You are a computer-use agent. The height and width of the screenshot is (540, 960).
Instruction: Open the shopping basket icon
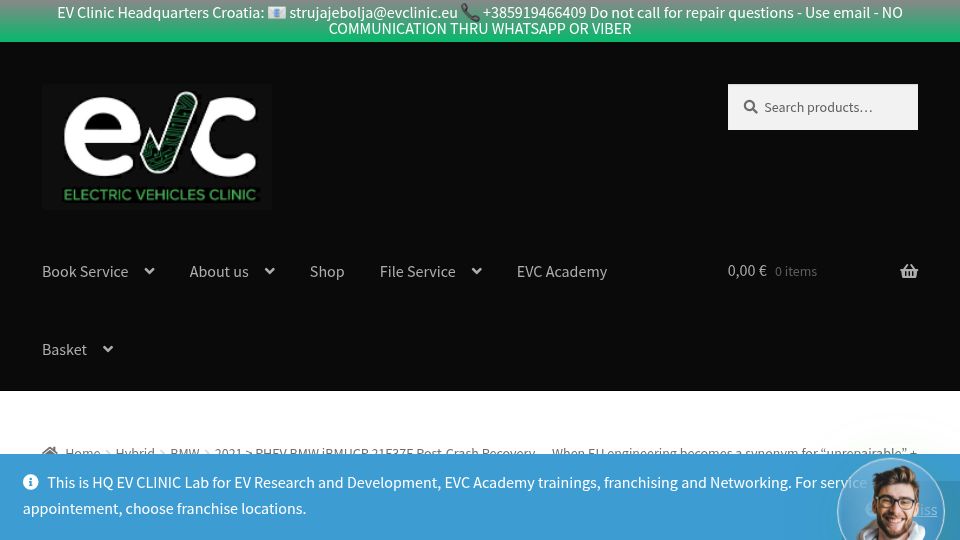[909, 271]
